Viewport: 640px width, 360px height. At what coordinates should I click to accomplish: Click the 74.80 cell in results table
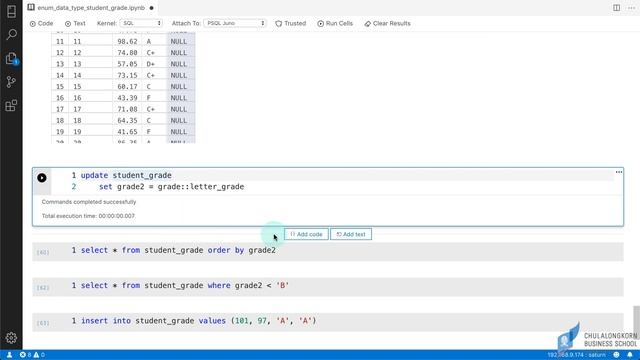click(127, 53)
